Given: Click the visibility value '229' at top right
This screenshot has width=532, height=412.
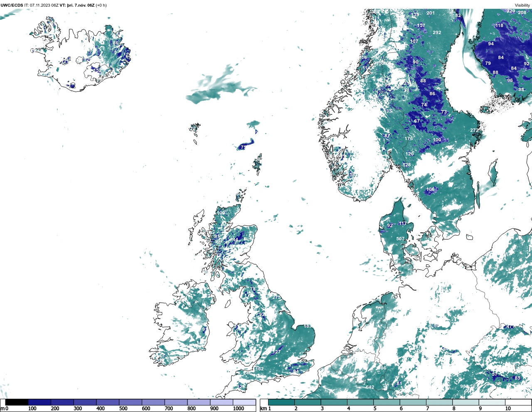Looking at the screenshot, I should (x=511, y=11).
